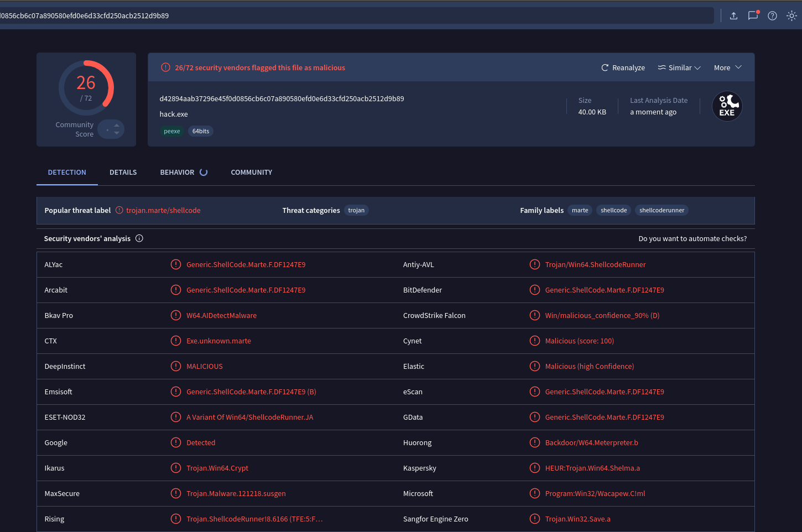Click the Program:Win32/Wacapew.C!ml result text
The image size is (802, 532).
click(595, 493)
